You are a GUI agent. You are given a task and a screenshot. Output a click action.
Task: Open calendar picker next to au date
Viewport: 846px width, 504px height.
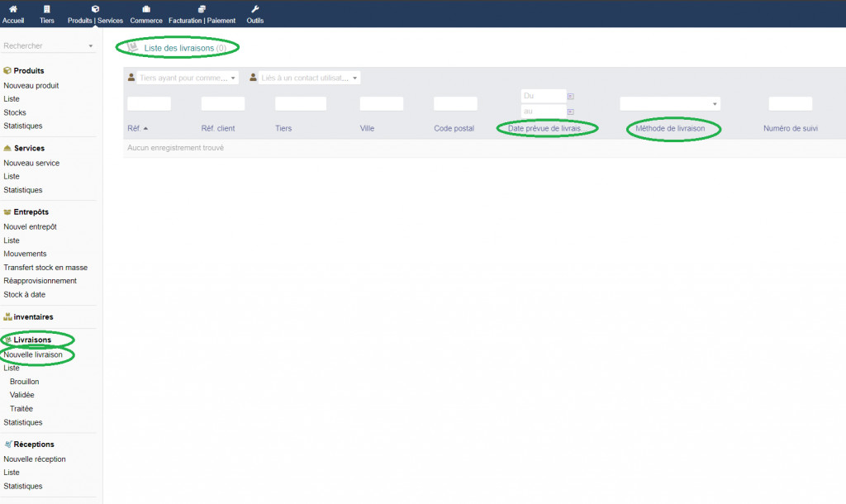(x=570, y=112)
